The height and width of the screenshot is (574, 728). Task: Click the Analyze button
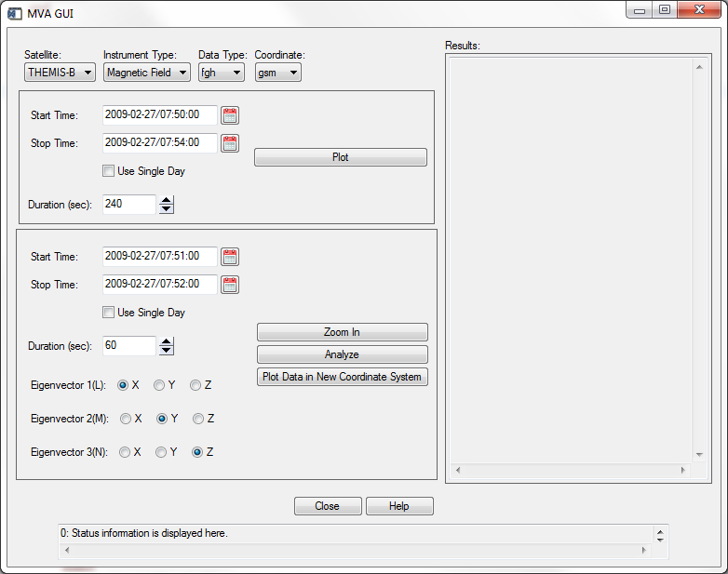[x=342, y=354]
